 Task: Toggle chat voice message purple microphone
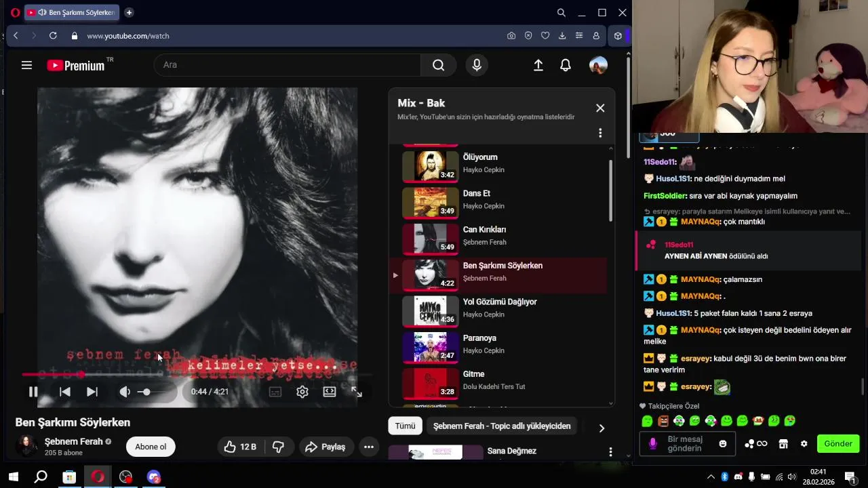(653, 444)
